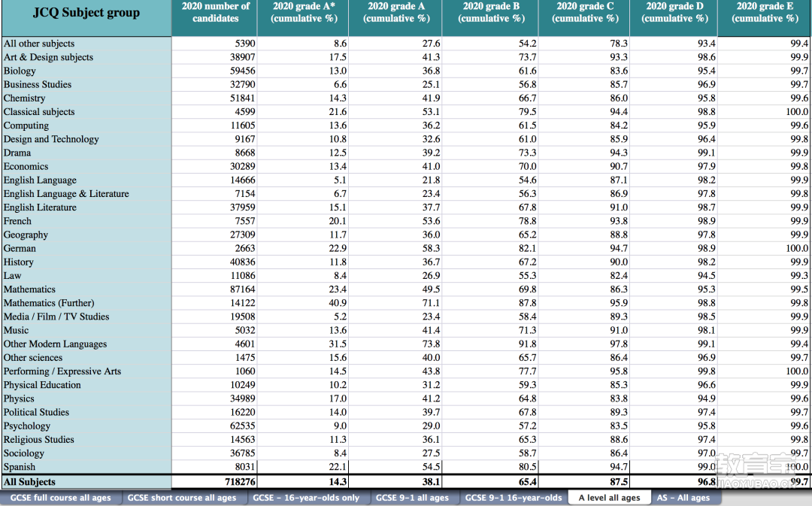
Task: Select the All Subjects grade C total '87.5'
Action: (619, 482)
